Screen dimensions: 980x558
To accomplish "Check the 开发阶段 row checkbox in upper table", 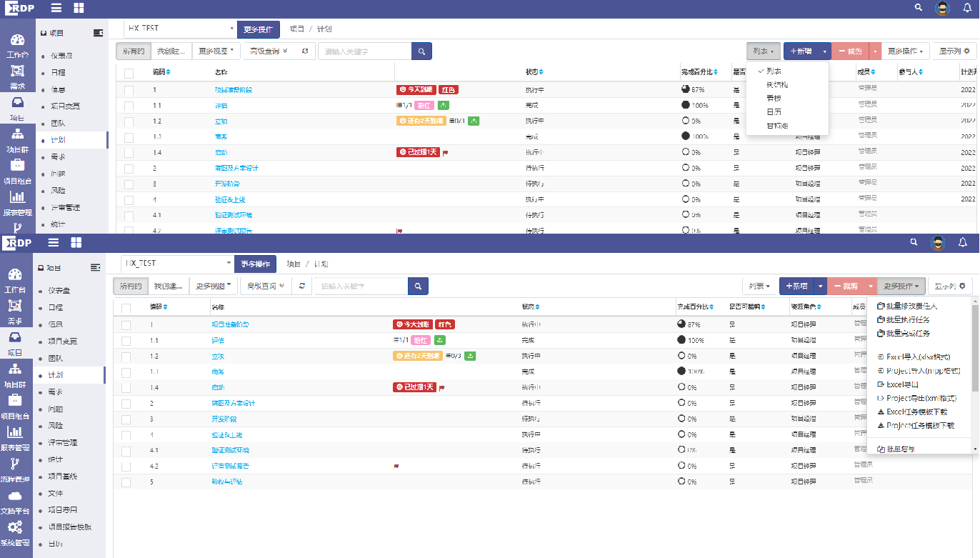I will pos(129,184).
